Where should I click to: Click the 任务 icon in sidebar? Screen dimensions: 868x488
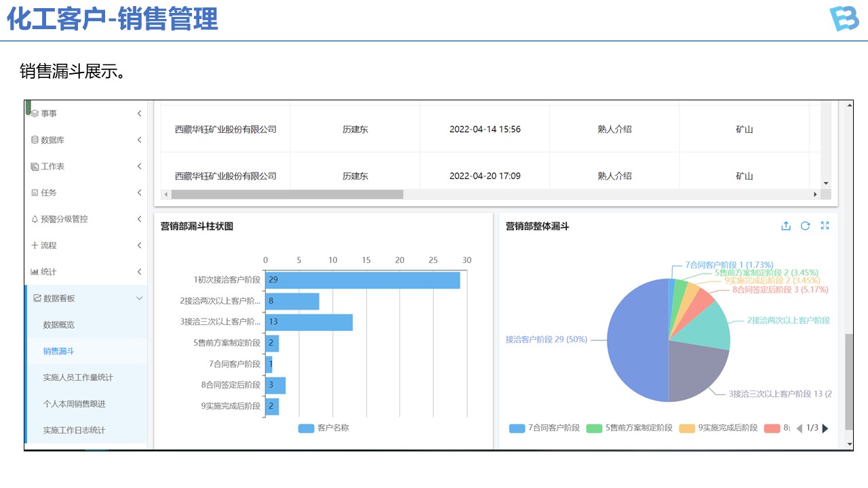coord(35,193)
